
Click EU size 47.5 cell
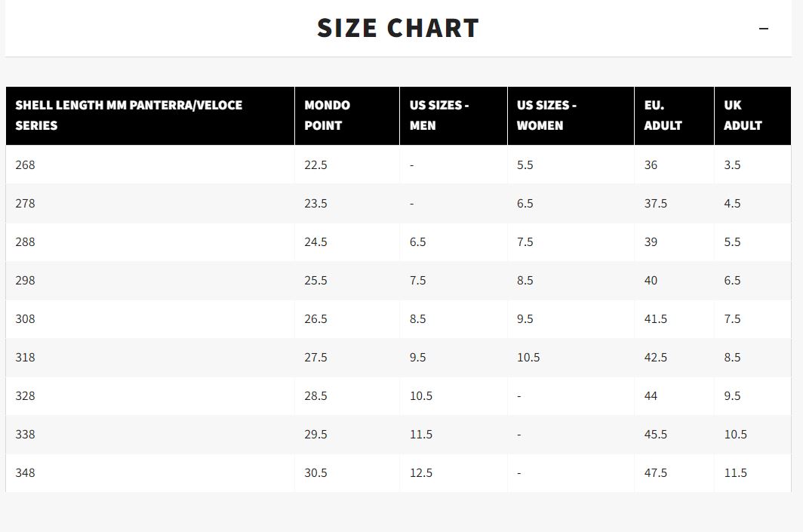[x=674, y=472]
